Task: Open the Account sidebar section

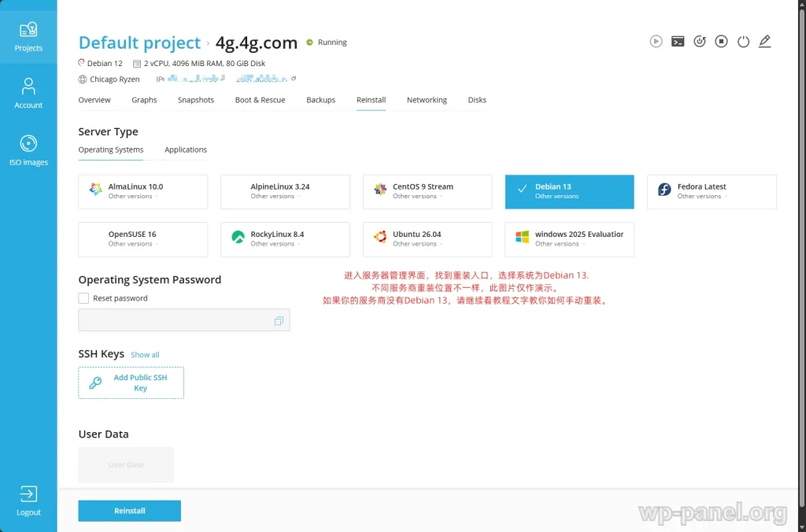Action: tap(28, 93)
